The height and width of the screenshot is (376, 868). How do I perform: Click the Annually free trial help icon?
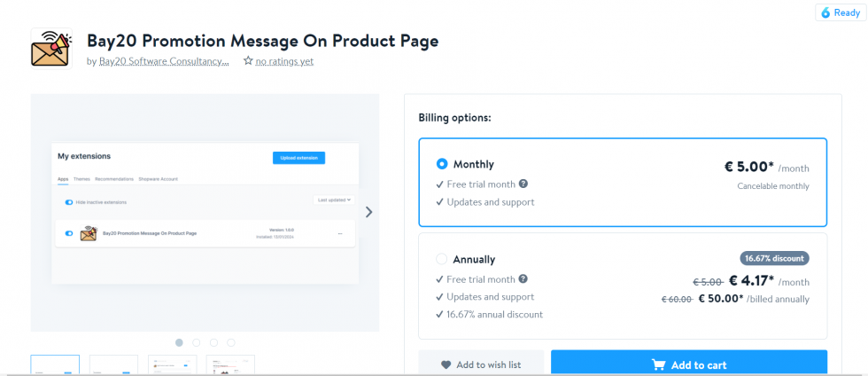(x=523, y=278)
